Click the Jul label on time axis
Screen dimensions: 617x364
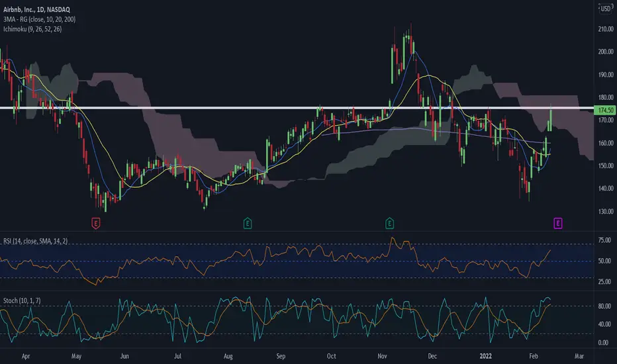(177, 356)
